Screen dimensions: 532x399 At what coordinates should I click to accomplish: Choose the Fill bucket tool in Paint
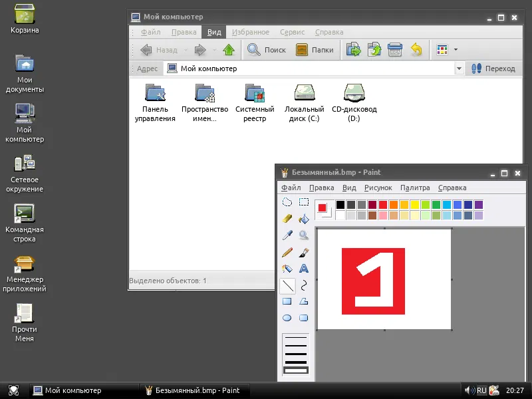coord(304,219)
